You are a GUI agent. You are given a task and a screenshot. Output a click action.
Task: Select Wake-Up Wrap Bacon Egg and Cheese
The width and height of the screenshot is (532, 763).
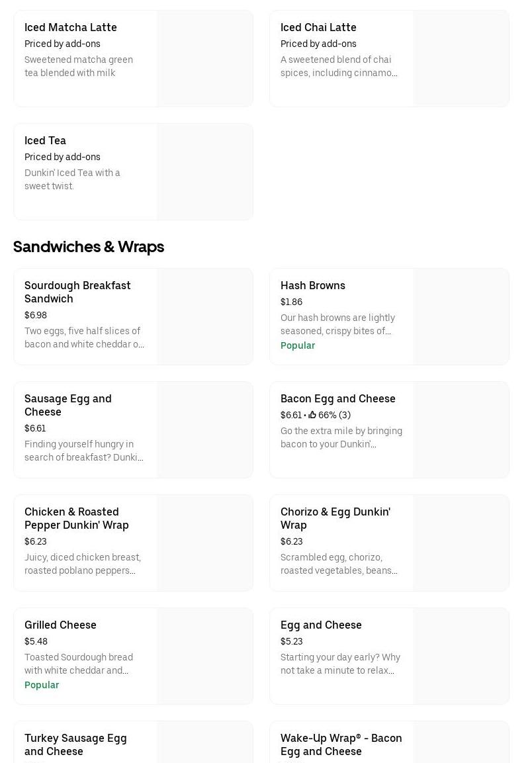(x=341, y=744)
